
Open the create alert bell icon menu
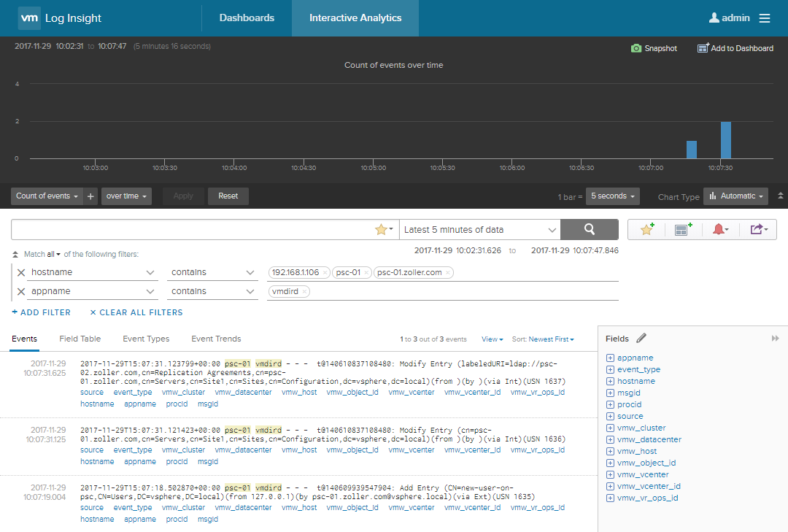point(720,229)
